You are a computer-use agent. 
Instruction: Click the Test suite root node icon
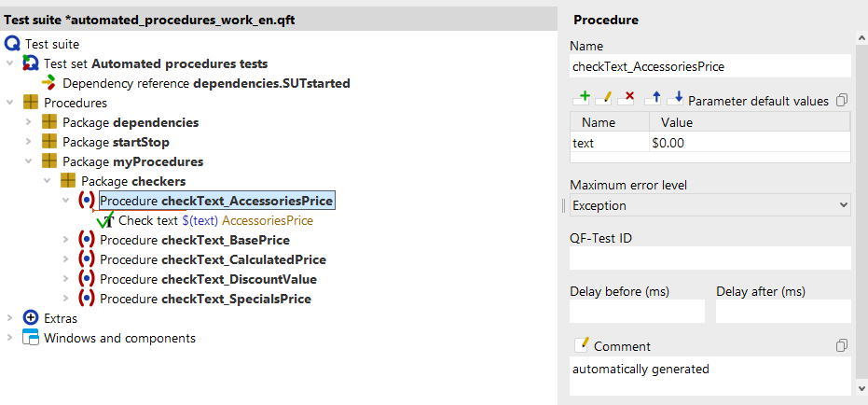(x=12, y=44)
